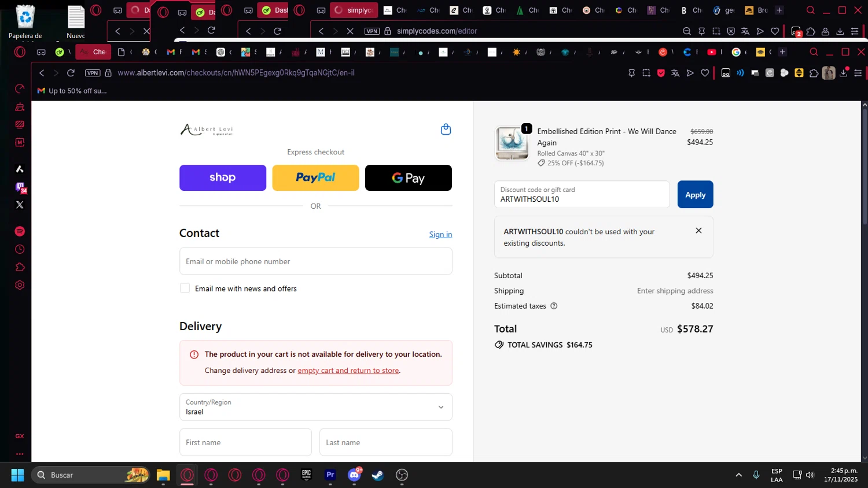This screenshot has height=488, width=868.
Task: Focus the Email or mobile phone field
Action: coord(316,261)
